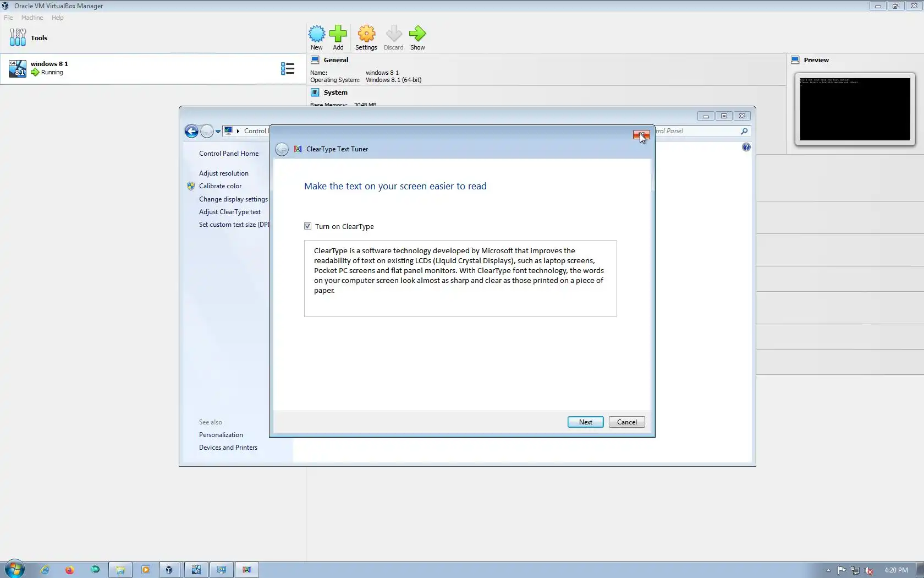The width and height of the screenshot is (924, 578).
Task: Click the Control Panel help question mark icon
Action: coord(746,147)
